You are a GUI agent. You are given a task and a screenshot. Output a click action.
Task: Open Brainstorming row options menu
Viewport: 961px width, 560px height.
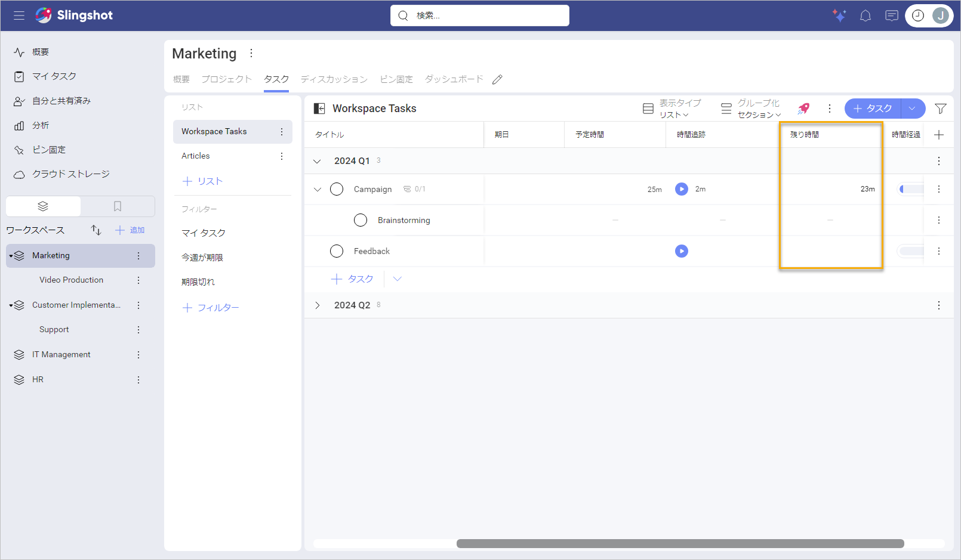pyautogui.click(x=939, y=220)
